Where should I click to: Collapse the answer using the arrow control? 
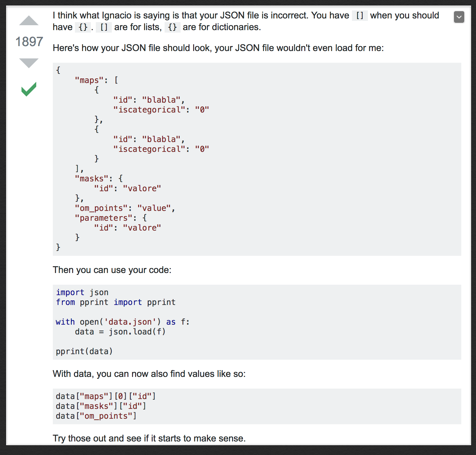pos(459,17)
